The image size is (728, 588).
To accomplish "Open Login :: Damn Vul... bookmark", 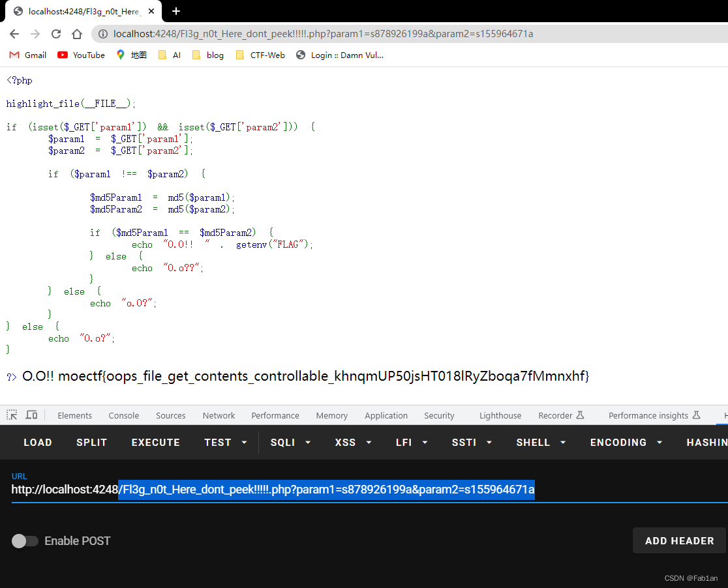I will click(340, 55).
